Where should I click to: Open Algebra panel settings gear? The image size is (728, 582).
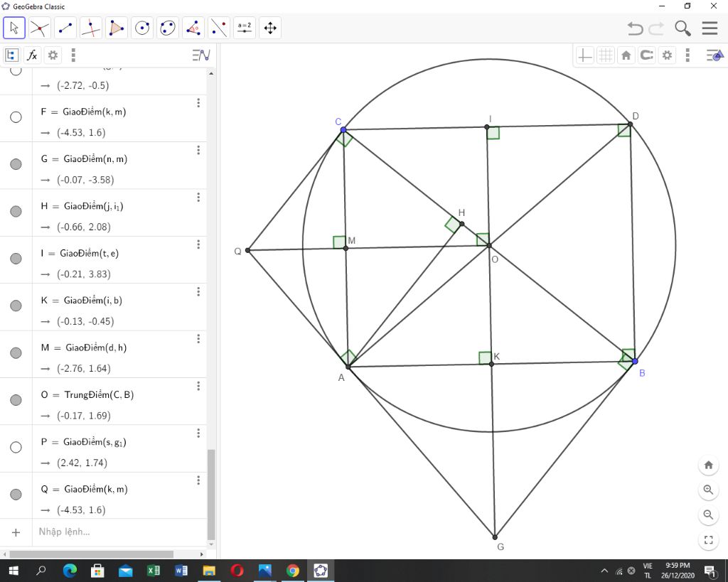pyautogui.click(x=53, y=55)
